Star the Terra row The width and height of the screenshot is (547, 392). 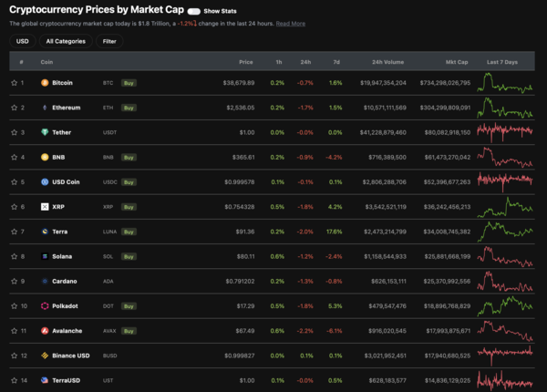(x=14, y=232)
